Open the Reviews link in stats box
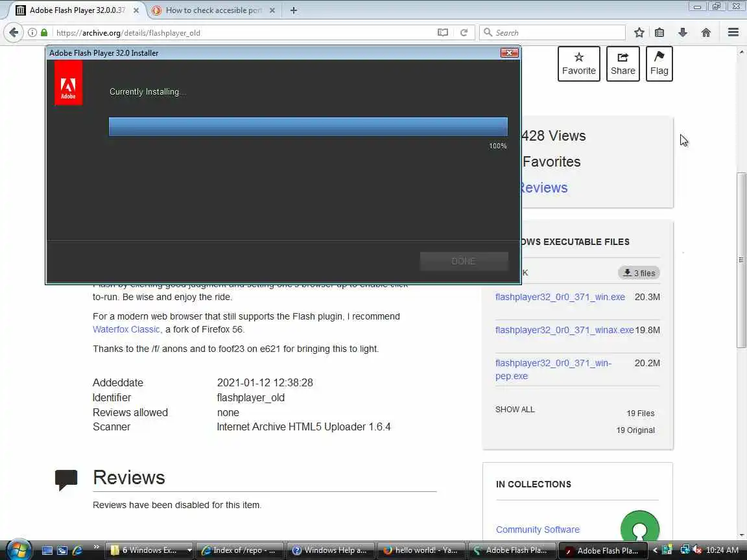The image size is (747, 560). tap(545, 187)
